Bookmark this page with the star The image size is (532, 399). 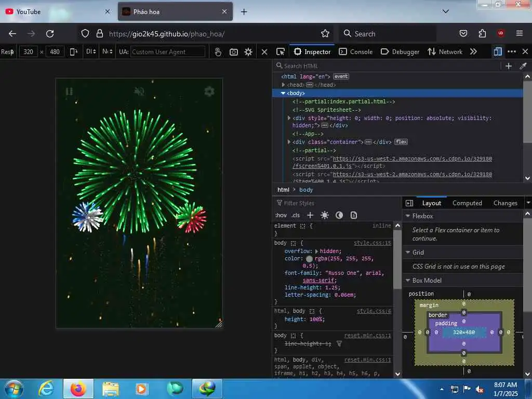[325, 33]
